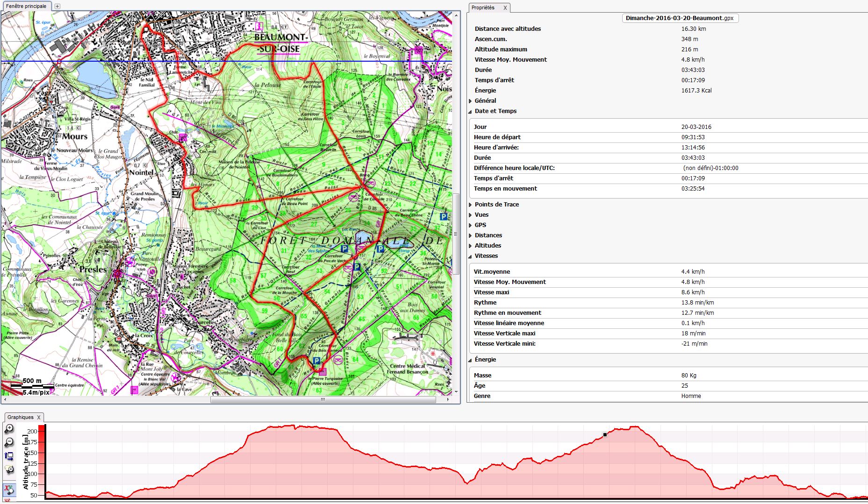Image resolution: width=868 pixels, height=504 pixels.
Task: Click the map scrollbar right arrow
Action: (x=448, y=399)
